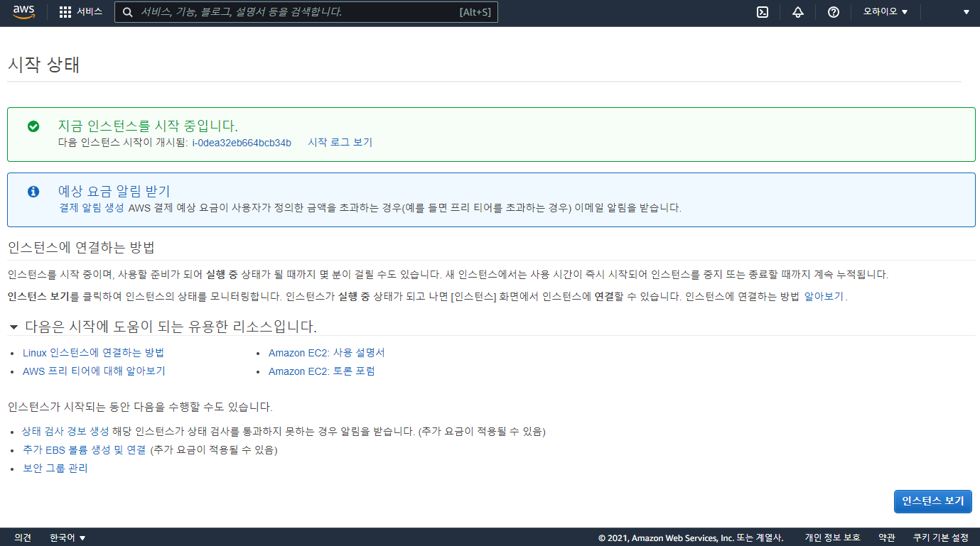Click the green success checkmark icon

tap(33, 126)
